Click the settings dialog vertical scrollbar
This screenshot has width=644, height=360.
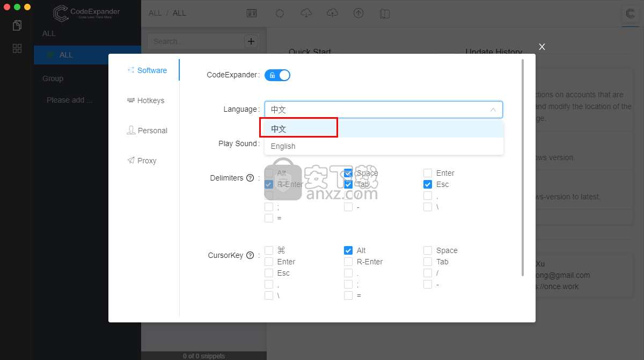pos(523,168)
